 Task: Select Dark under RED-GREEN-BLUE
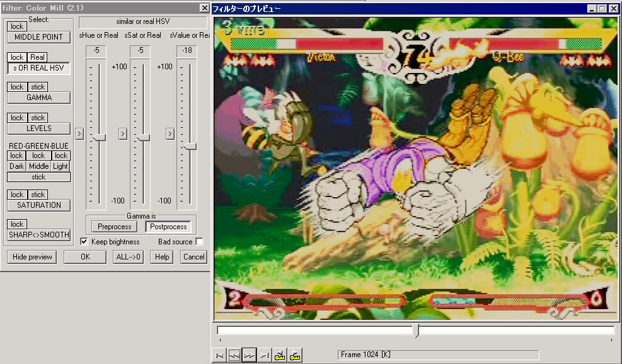pyautogui.click(x=16, y=166)
